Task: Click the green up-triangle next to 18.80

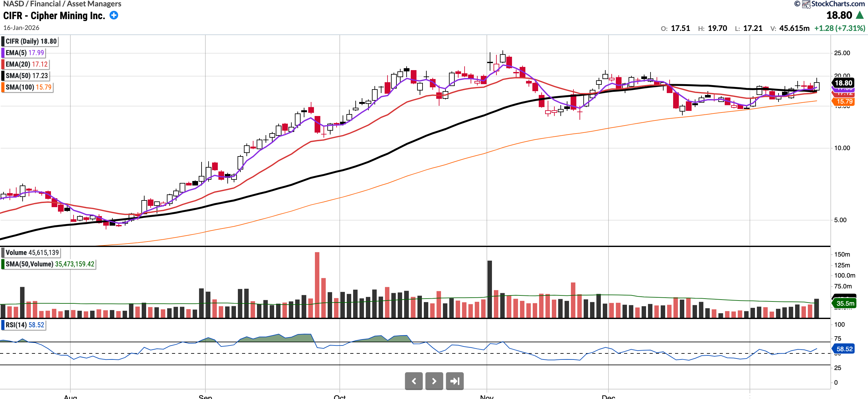Action: [860, 15]
